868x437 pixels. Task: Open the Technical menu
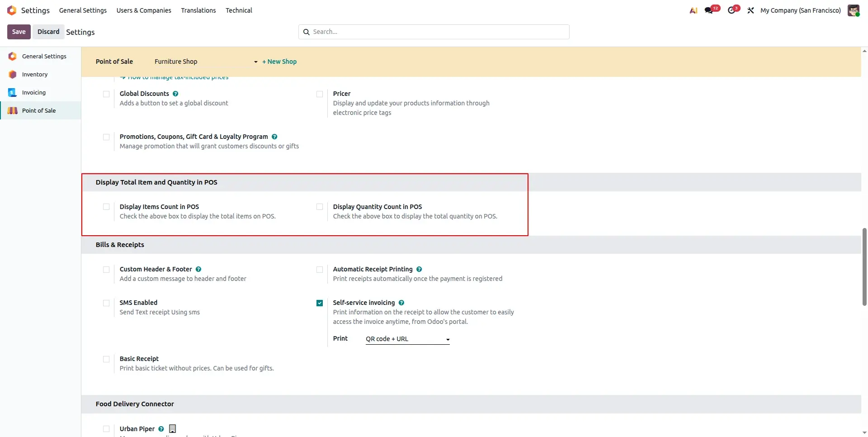point(239,10)
